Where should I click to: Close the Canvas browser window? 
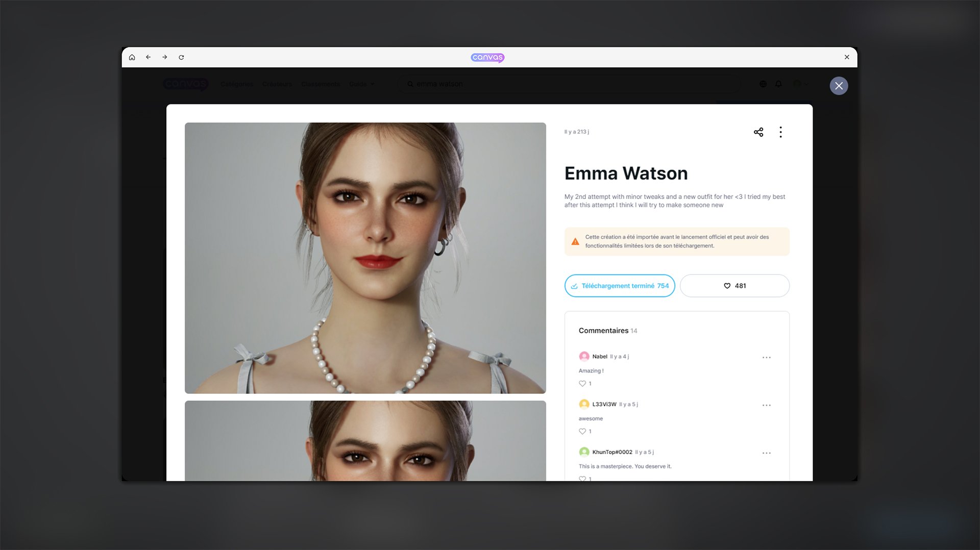click(847, 57)
